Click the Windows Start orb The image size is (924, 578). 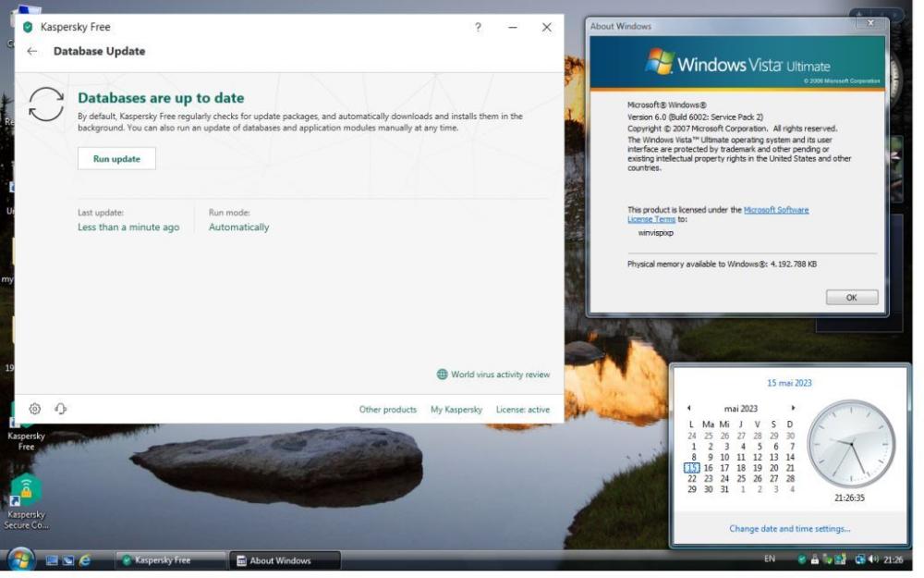pyautogui.click(x=20, y=560)
